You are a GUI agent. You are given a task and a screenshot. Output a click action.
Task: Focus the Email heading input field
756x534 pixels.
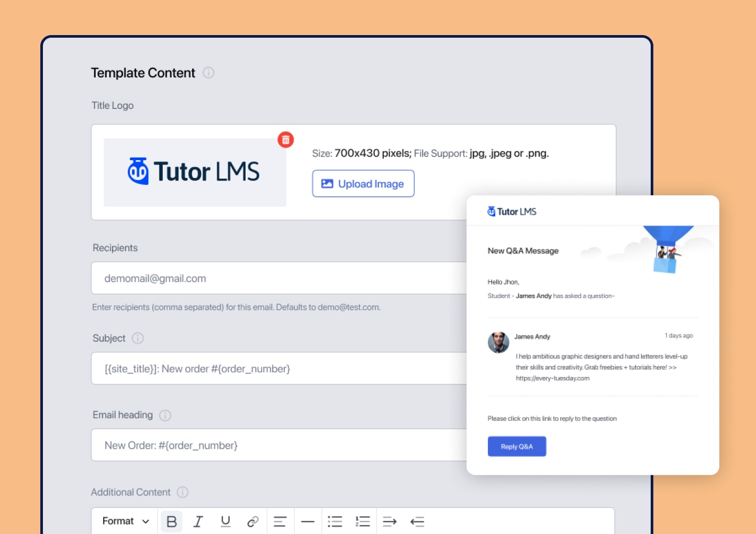pos(279,445)
